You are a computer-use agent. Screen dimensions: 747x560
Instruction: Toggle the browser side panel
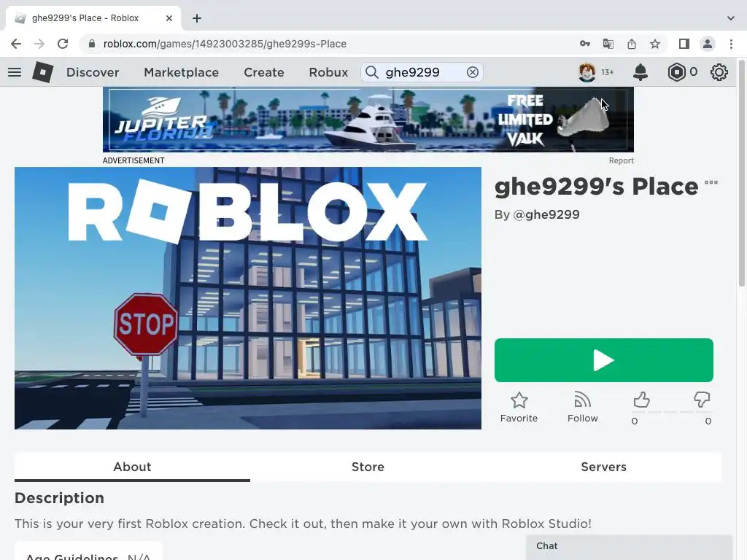pos(684,44)
